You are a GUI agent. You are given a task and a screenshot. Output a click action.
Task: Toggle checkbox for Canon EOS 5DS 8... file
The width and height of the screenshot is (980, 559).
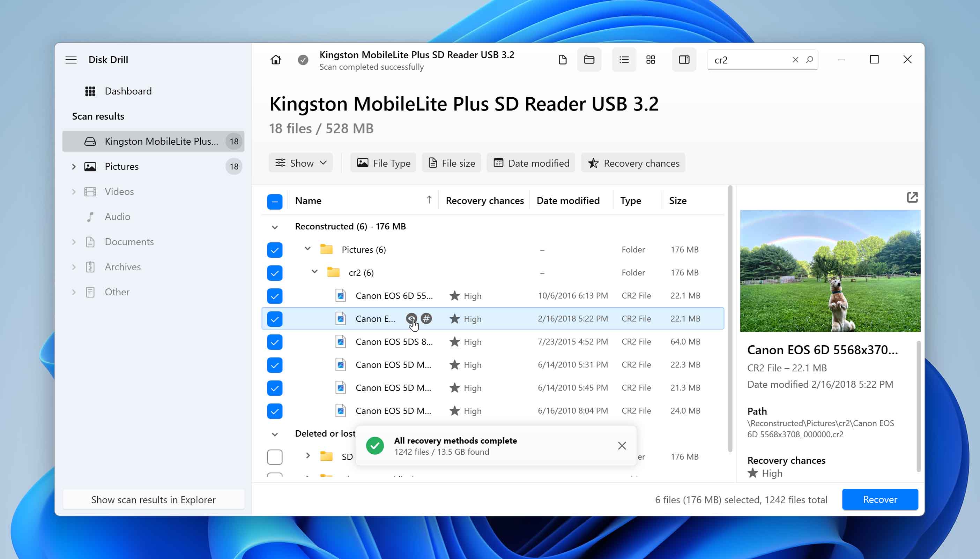tap(274, 342)
